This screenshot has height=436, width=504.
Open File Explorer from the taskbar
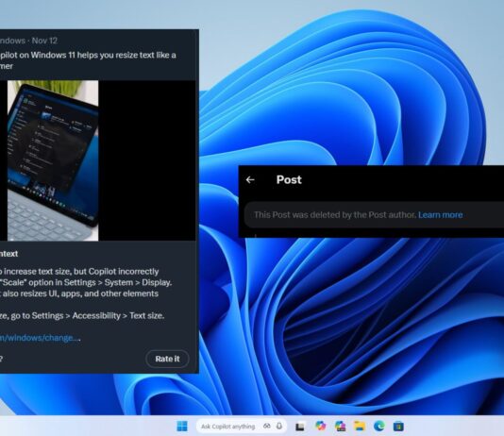point(360,426)
